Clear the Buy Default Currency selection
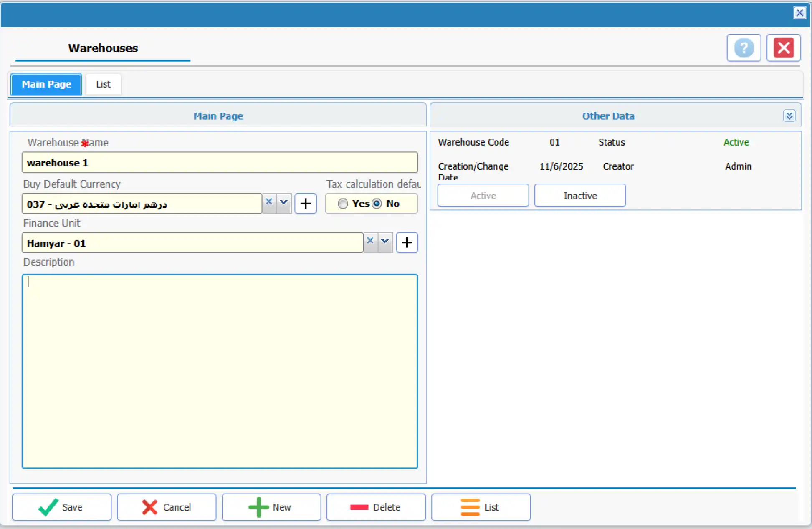The image size is (812, 529). pos(269,202)
